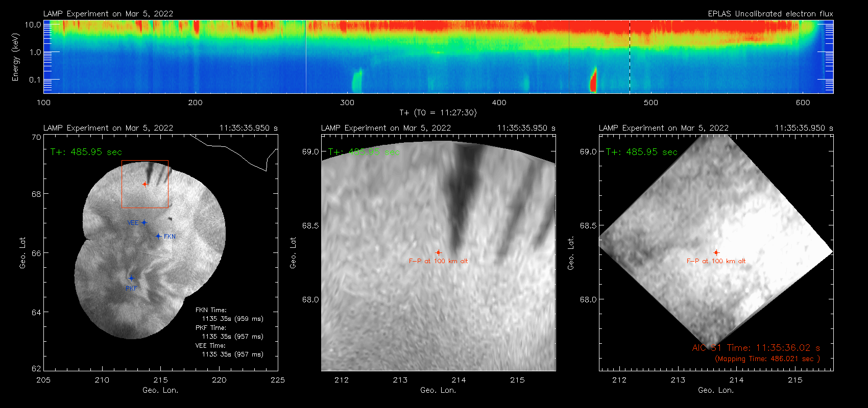Click the red footprint marker in the left map
This screenshot has width=868, height=408.
144,184
